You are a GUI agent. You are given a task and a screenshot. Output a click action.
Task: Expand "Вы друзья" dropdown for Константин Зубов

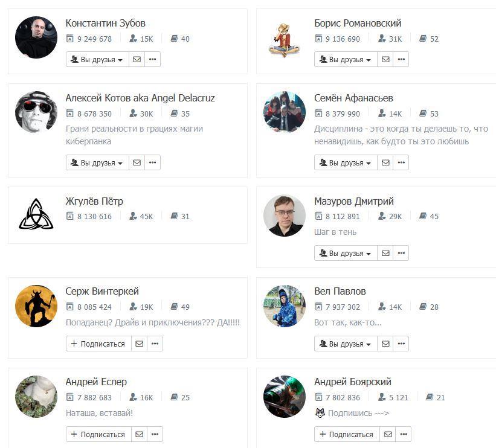pos(97,59)
